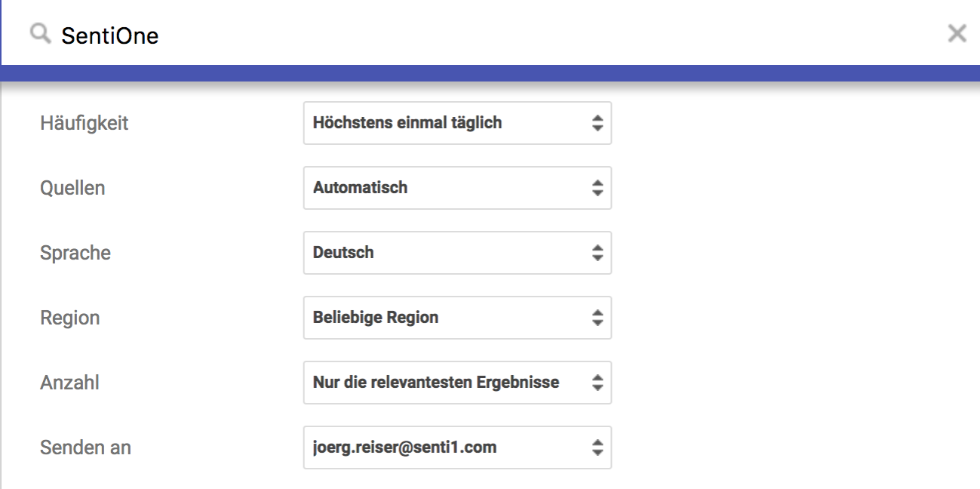Clear the SentiOne search with X
This screenshot has height=489, width=980.
[x=957, y=33]
